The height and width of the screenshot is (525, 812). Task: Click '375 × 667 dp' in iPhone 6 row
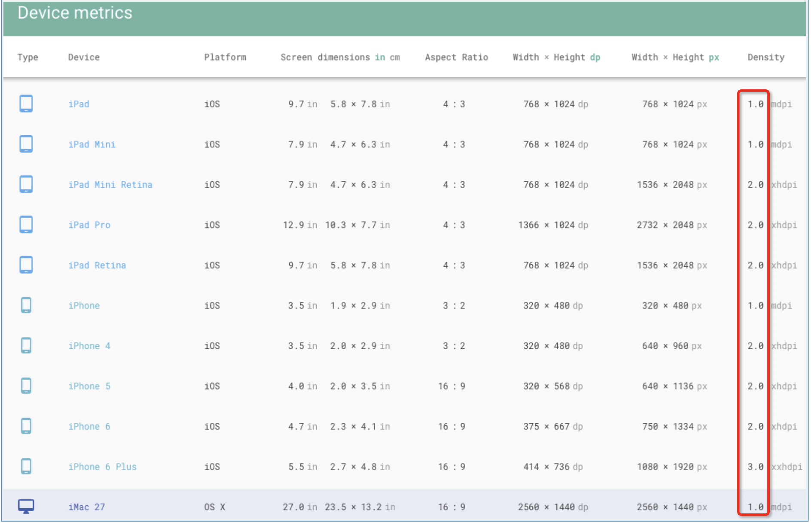pos(553,427)
